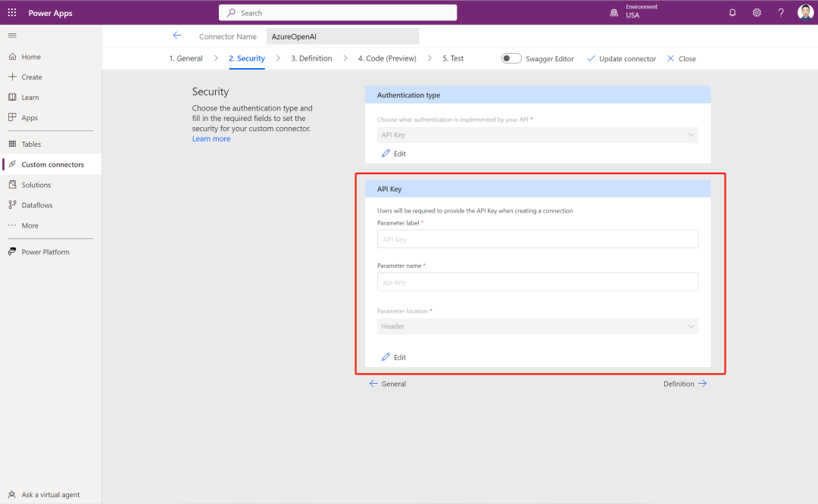Collapse the left navigation hamburger menu
818x504 pixels.
12,36
